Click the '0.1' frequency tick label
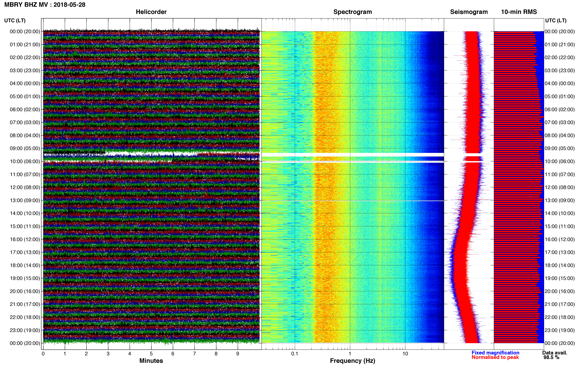This screenshot has width=588, height=368. (x=295, y=354)
